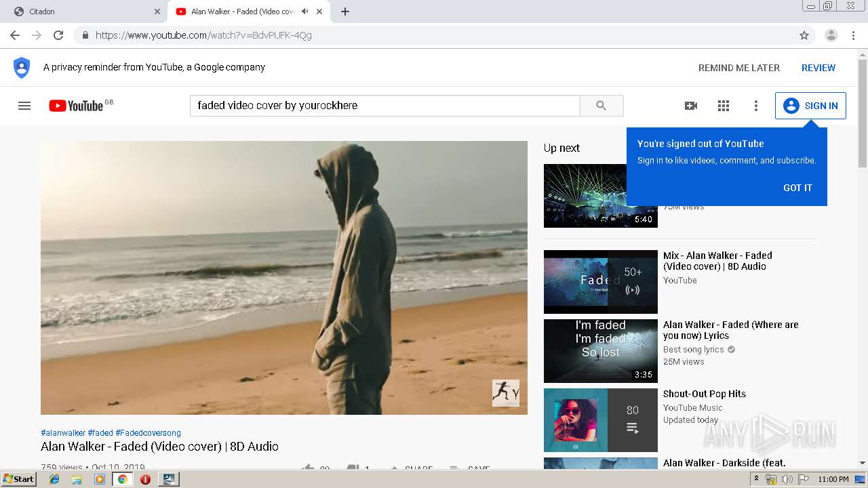This screenshot has width=868, height=488.
Task: Open Alan Walker - Faded (Where are you now) Lyrics
Action: coord(731,330)
